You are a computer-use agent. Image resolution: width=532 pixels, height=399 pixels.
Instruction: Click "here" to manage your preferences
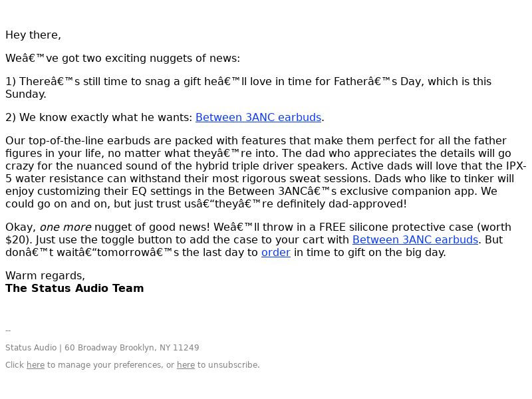tap(36, 365)
